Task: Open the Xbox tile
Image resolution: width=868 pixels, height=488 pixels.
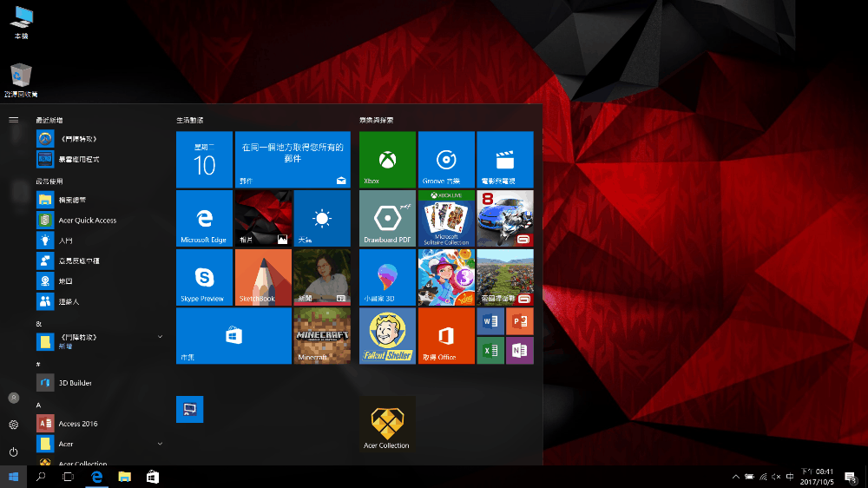Action: pos(387,160)
